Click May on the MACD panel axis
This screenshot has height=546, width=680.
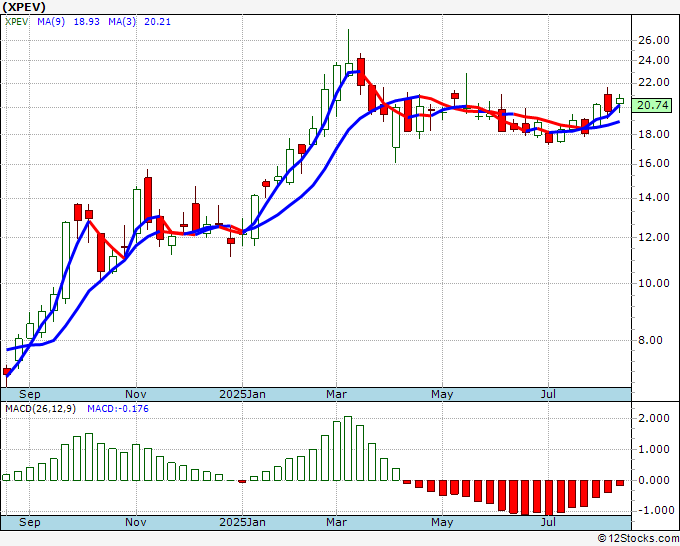[442, 522]
